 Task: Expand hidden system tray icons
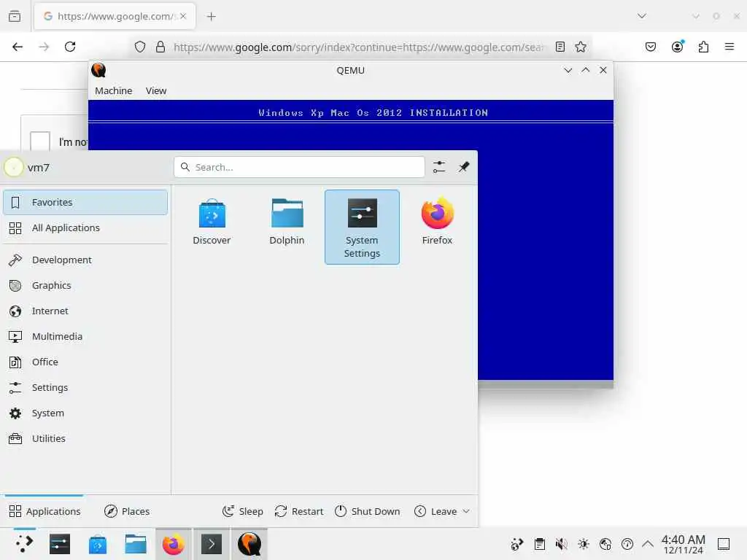[x=648, y=544]
